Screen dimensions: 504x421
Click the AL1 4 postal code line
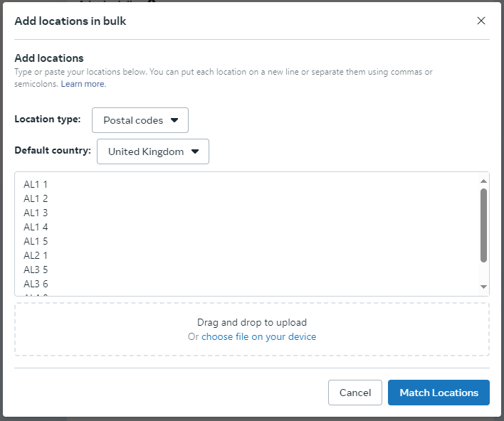click(x=36, y=227)
